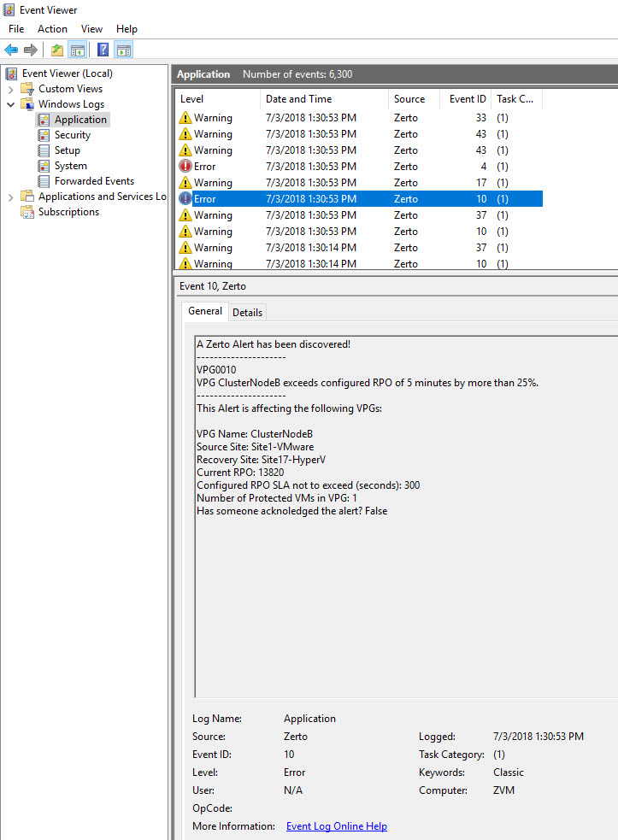
Task: Select the Error row with Event ID 4
Action: coord(359,167)
